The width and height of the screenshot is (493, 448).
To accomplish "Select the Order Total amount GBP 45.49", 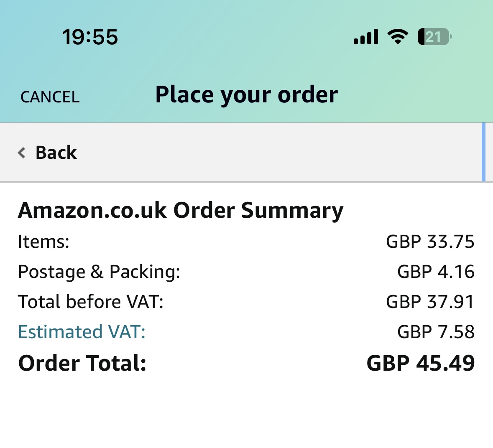I will [x=421, y=363].
